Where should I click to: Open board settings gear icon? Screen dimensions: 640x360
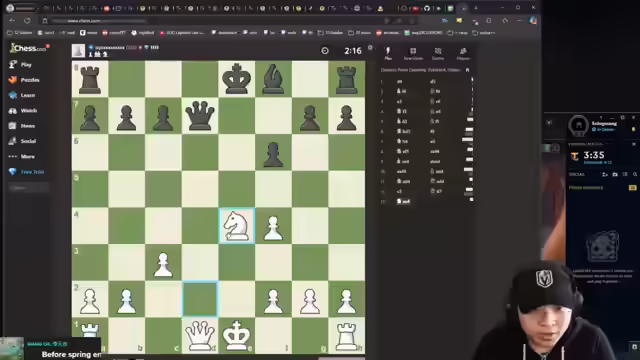tap(370, 48)
